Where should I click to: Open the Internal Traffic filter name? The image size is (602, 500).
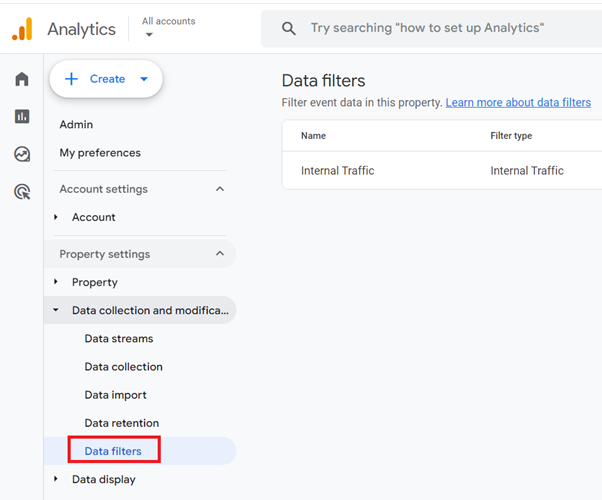coord(337,171)
